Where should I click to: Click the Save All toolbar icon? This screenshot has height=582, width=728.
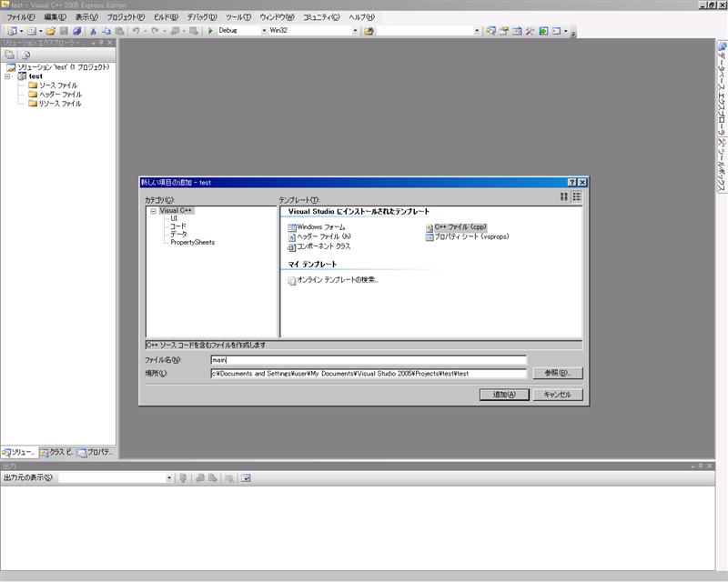[76, 31]
